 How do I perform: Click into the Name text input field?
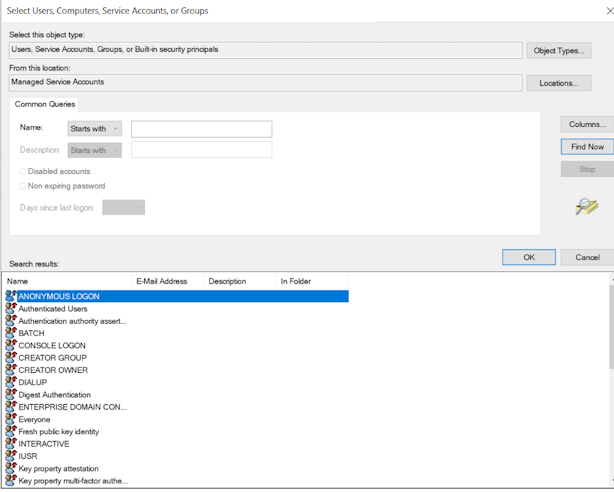(x=201, y=129)
